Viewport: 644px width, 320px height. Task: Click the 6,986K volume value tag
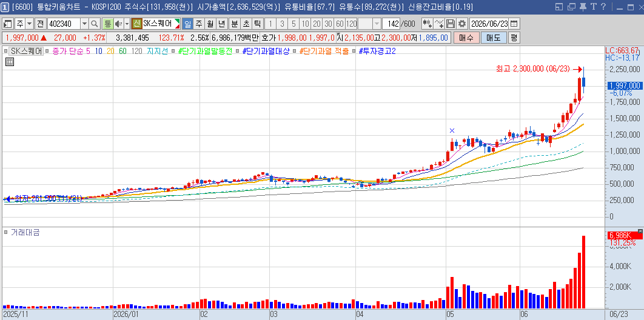click(624, 235)
